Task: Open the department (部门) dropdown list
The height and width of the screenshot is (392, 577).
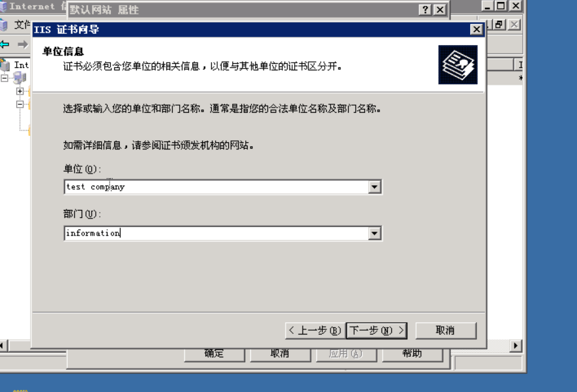Action: (x=374, y=234)
